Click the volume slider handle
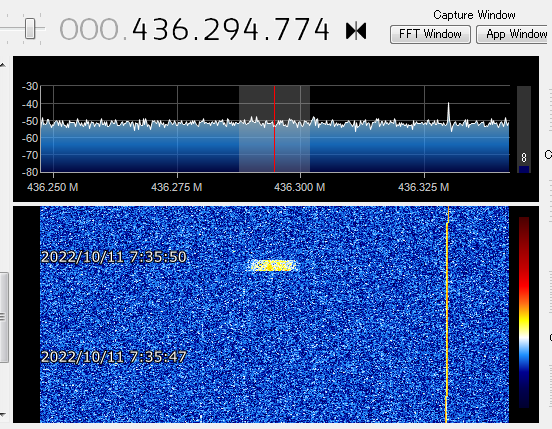 point(30,29)
